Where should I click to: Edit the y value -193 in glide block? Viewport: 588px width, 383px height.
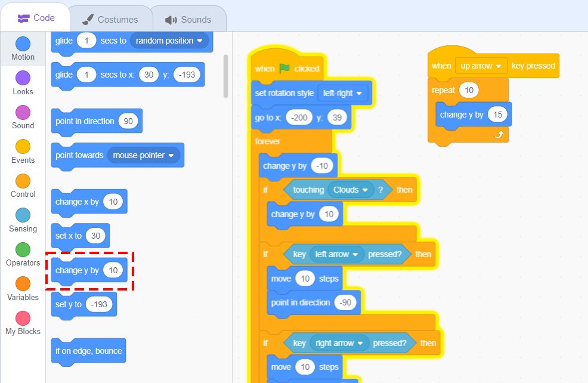(x=187, y=75)
